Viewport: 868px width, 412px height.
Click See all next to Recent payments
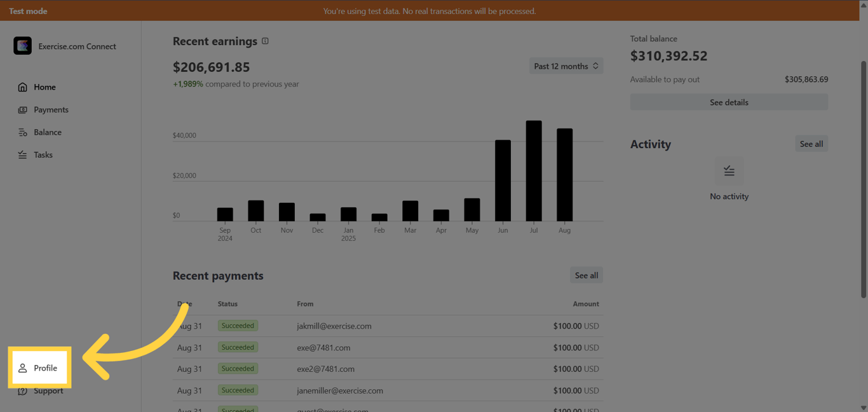pos(587,275)
